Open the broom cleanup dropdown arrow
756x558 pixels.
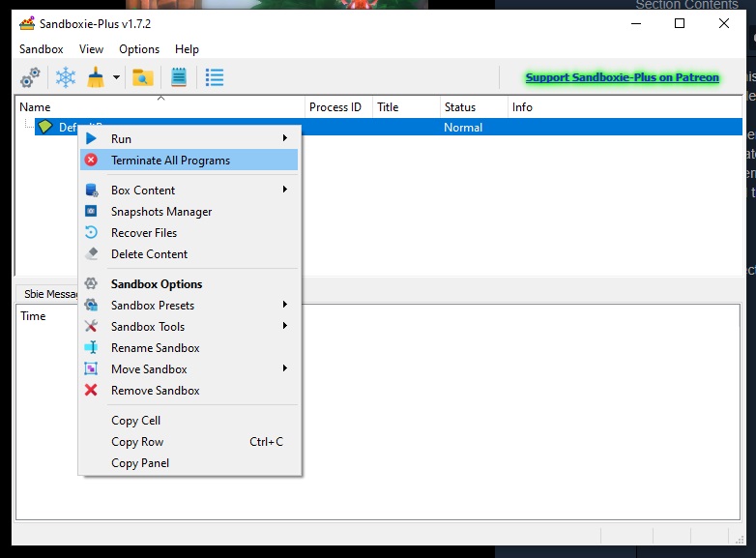(116, 77)
